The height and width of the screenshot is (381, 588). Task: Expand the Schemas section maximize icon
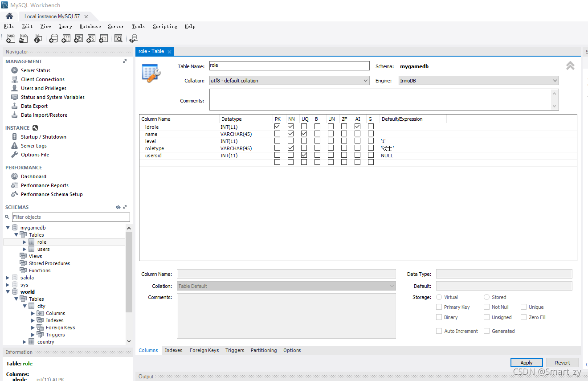[125, 207]
